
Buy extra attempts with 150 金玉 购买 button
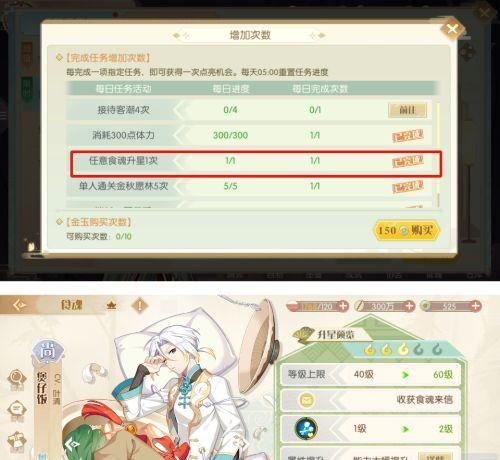(x=406, y=230)
